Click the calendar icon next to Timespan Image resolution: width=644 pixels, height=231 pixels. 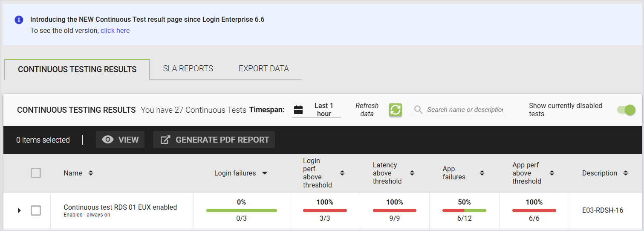[298, 110]
